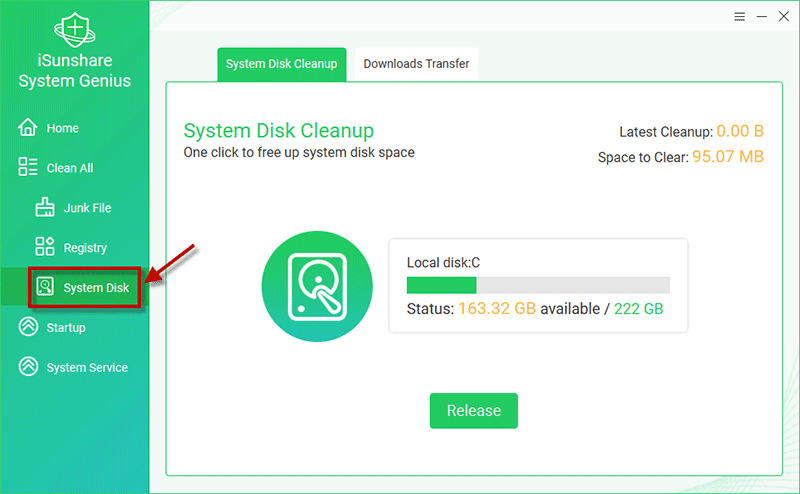Click the Home house icon
800x494 pixels.
28,127
